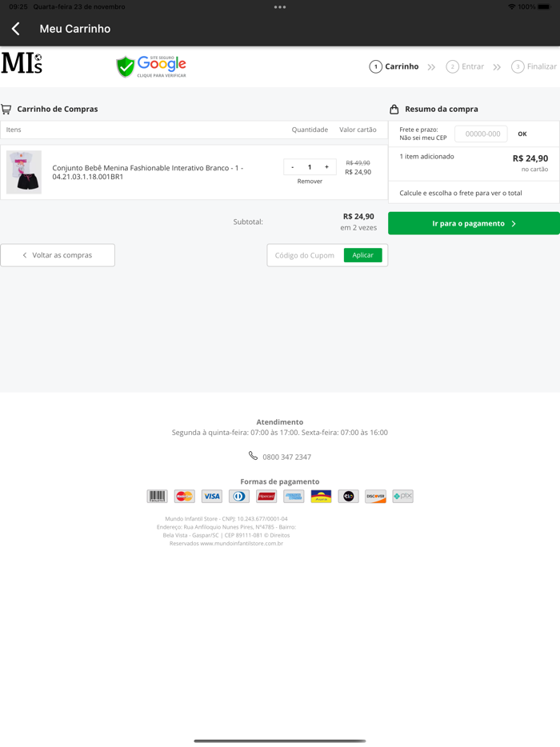Tap the back arrow in header

point(16,29)
